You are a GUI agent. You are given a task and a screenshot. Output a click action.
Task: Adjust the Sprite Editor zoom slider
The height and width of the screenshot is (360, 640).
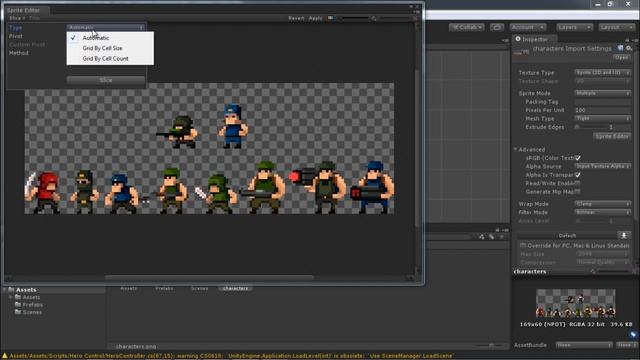pyautogui.click(x=355, y=18)
